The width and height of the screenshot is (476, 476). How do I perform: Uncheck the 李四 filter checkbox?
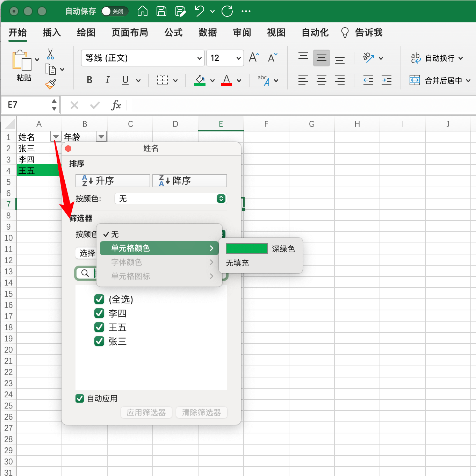pos(99,313)
